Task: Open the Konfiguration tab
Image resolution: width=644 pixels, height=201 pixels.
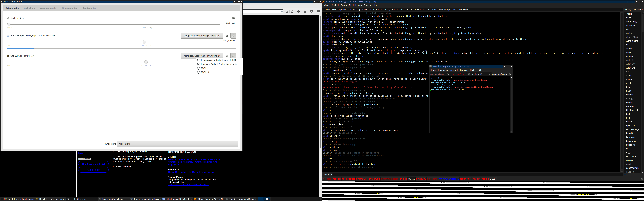Action: pos(89,8)
